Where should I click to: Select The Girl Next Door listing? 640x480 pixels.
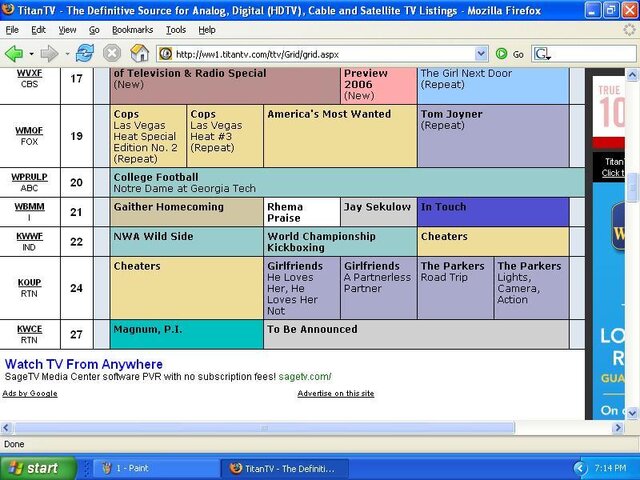(x=493, y=85)
